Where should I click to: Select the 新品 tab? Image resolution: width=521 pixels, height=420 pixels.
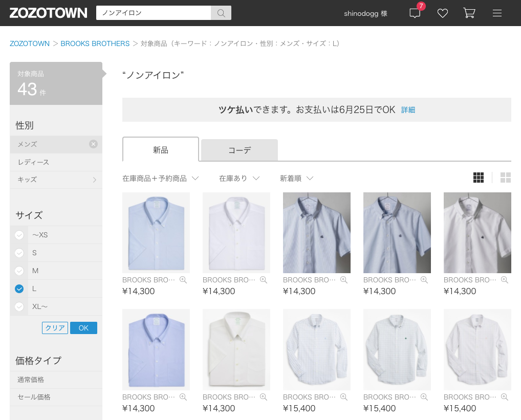(161, 150)
